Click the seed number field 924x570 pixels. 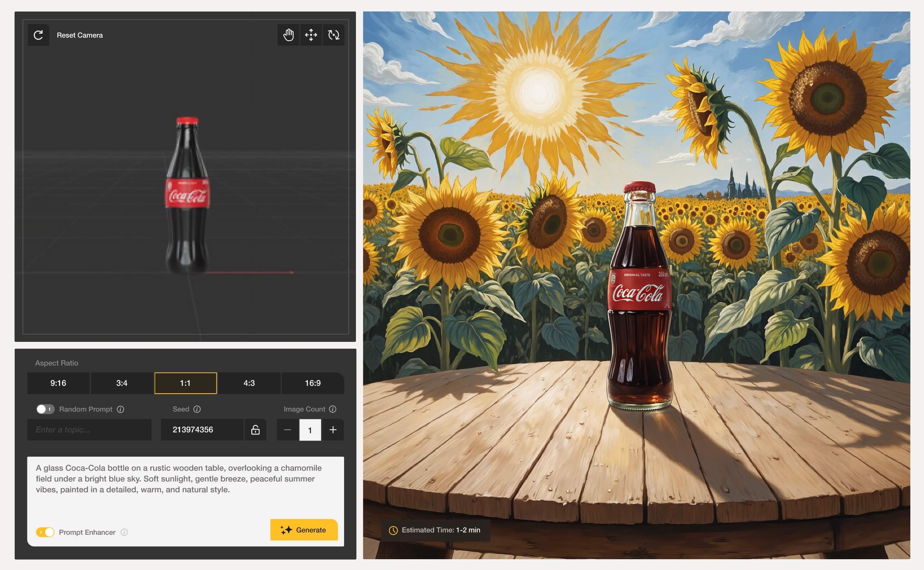click(x=202, y=430)
